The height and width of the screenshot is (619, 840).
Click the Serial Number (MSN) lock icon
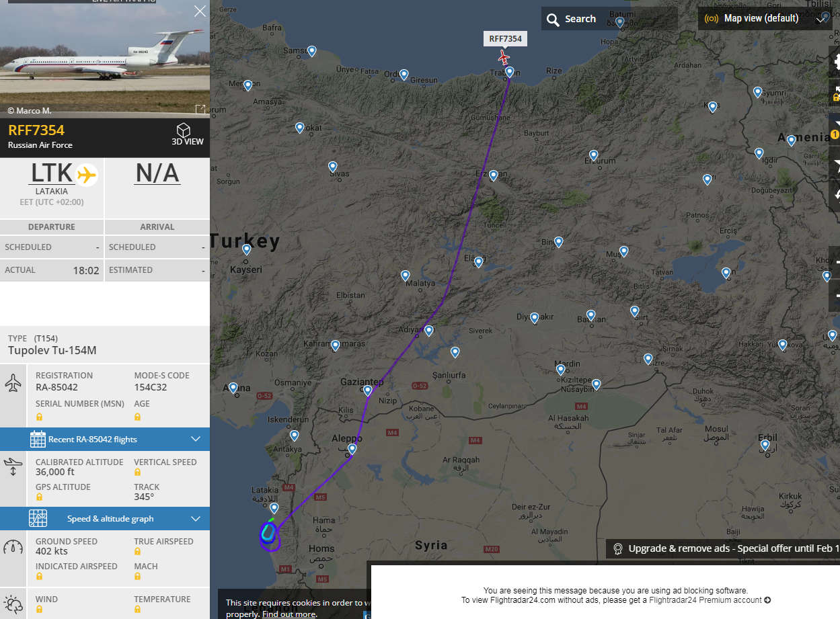(x=39, y=417)
